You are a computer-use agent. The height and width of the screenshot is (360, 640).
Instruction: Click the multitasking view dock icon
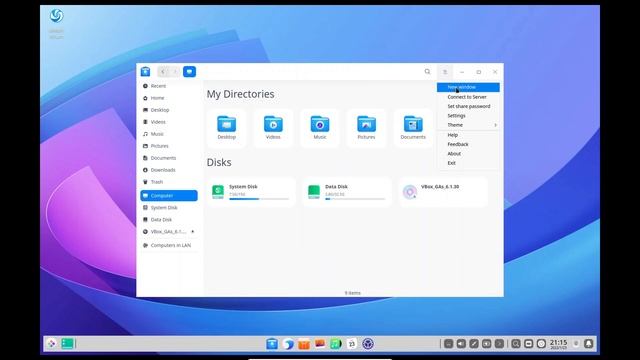pos(67,344)
